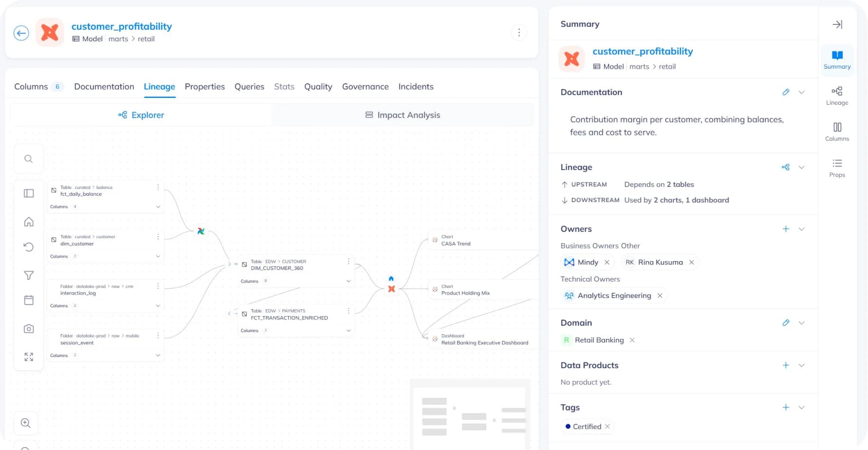868x450 pixels.
Task: Add a data product
Action: [786, 365]
